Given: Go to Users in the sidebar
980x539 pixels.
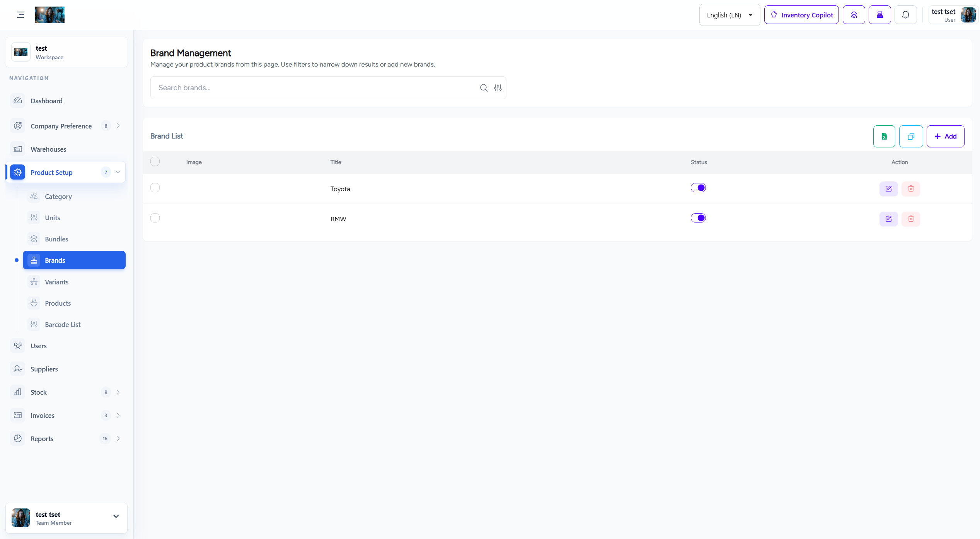Looking at the screenshot, I should (66, 346).
